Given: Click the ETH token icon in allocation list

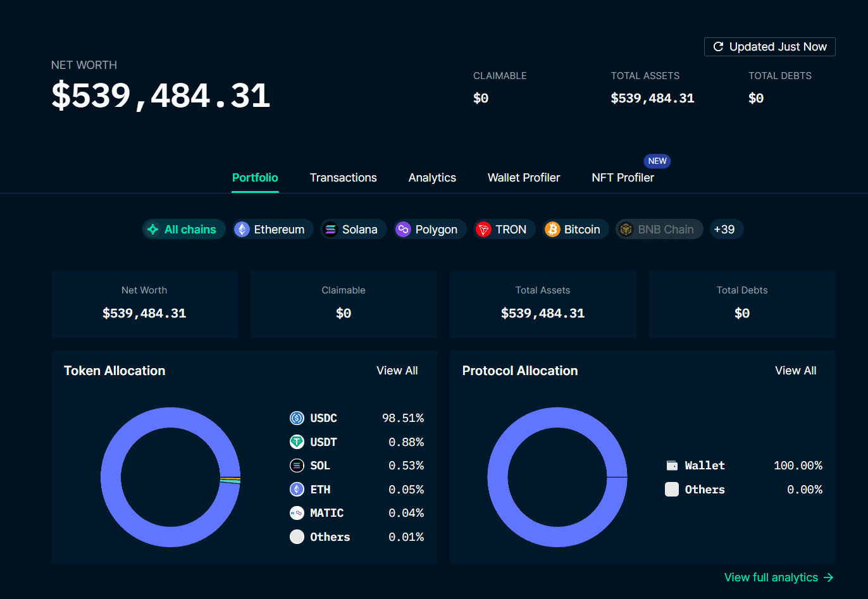Looking at the screenshot, I should [x=297, y=490].
